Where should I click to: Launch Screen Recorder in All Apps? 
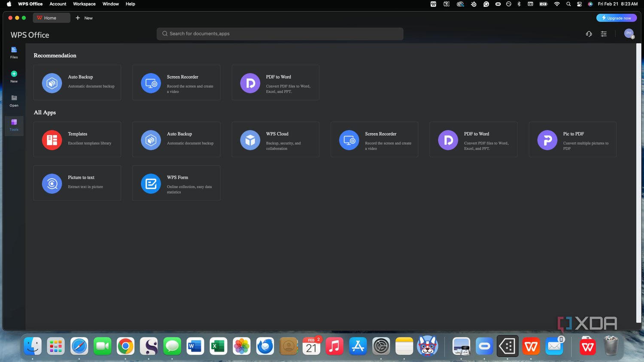[x=374, y=139]
